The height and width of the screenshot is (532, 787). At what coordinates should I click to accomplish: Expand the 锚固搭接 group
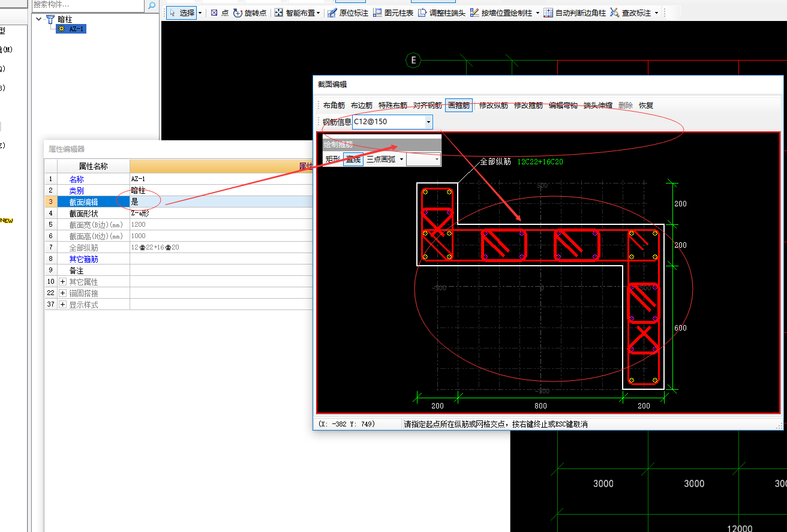(x=63, y=293)
